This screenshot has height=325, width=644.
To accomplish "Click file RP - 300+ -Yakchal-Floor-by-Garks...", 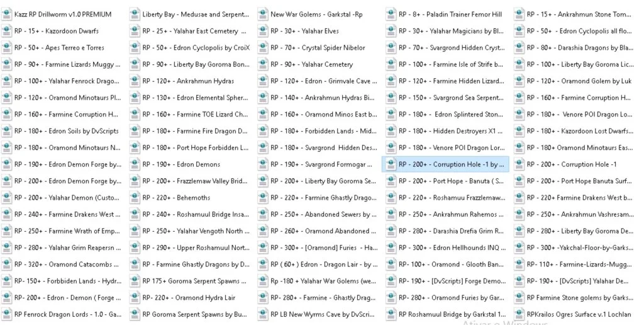I will click(x=580, y=248).
